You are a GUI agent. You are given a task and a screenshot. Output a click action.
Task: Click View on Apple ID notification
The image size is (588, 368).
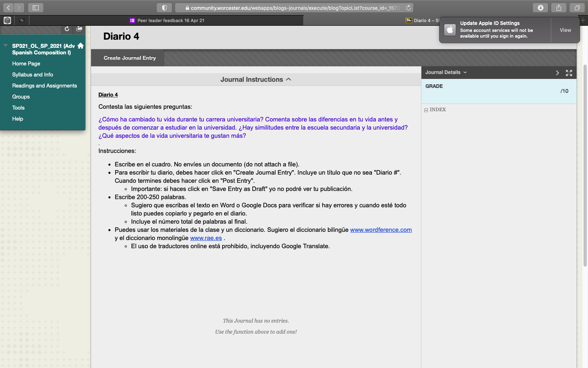coord(565,30)
